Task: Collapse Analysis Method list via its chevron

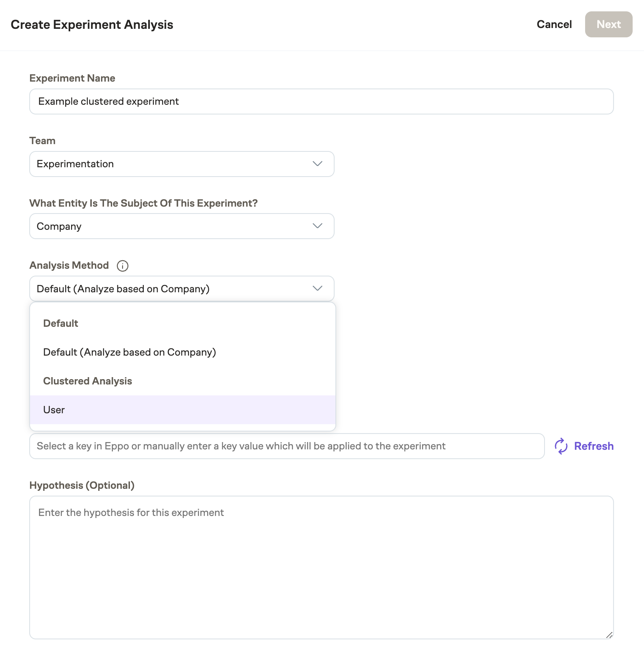Action: click(317, 289)
